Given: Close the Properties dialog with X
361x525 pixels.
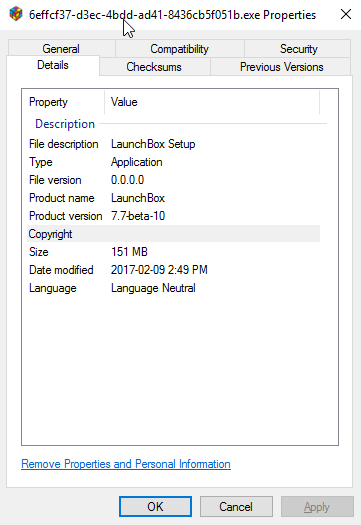Looking at the screenshot, I should tap(346, 14).
